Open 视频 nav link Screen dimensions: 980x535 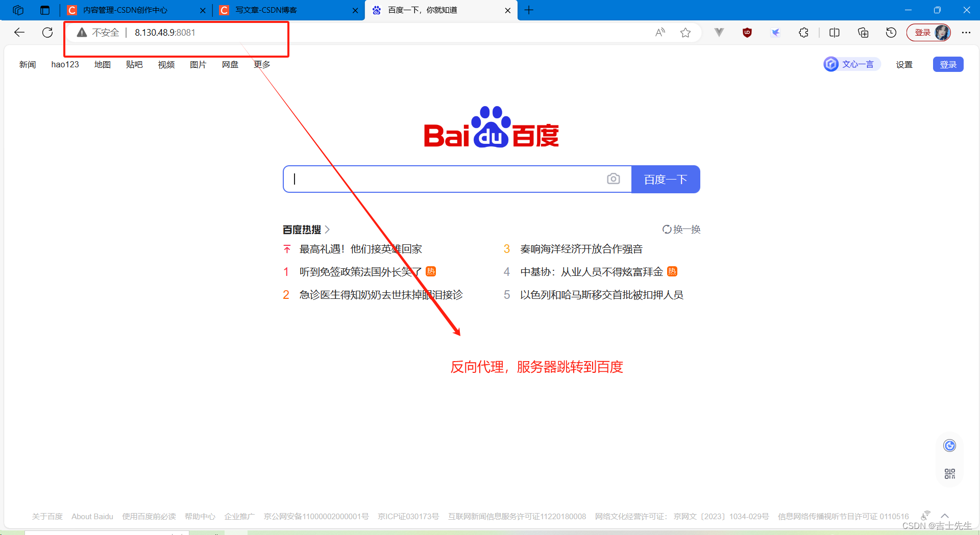166,64
